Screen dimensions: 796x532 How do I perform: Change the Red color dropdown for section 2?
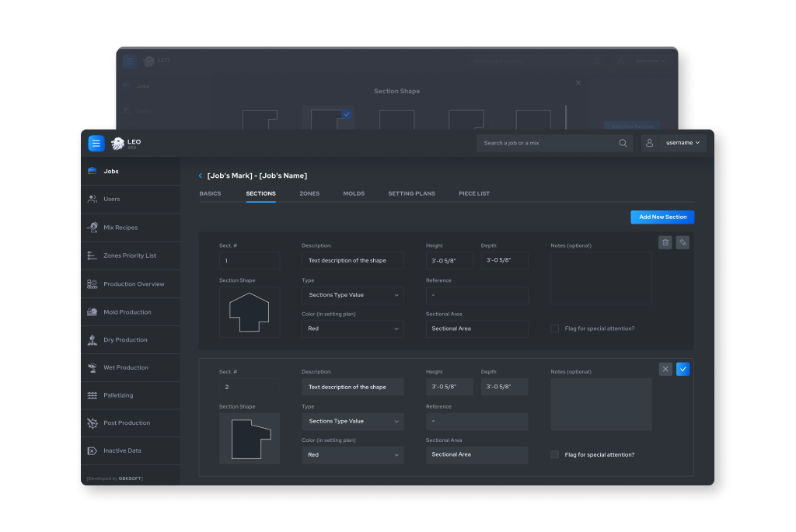pyautogui.click(x=353, y=455)
